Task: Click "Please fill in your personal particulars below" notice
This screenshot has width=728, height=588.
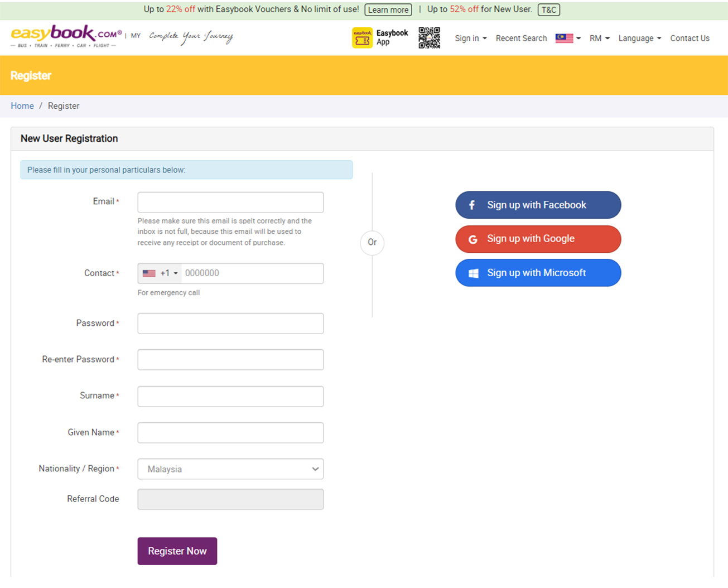Action: [x=186, y=170]
